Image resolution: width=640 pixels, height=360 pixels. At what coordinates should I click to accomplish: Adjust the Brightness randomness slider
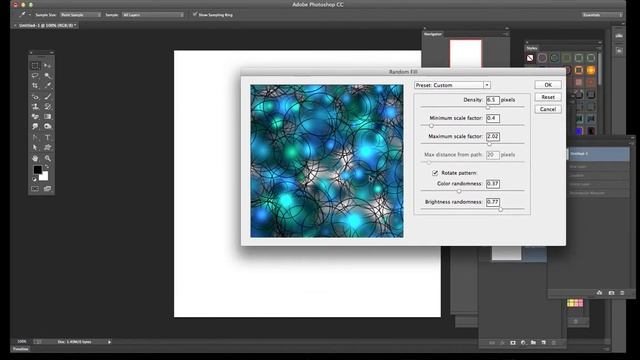pos(500,209)
